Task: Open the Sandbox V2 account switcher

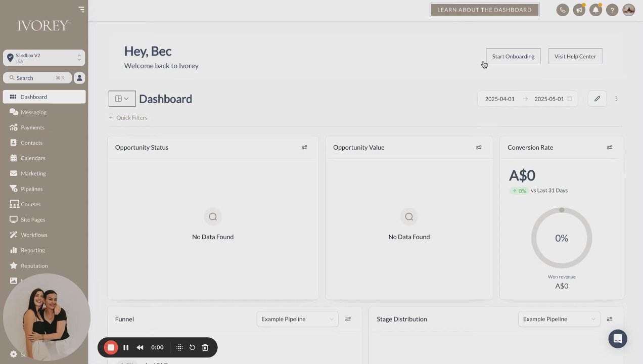Action: coord(44,58)
